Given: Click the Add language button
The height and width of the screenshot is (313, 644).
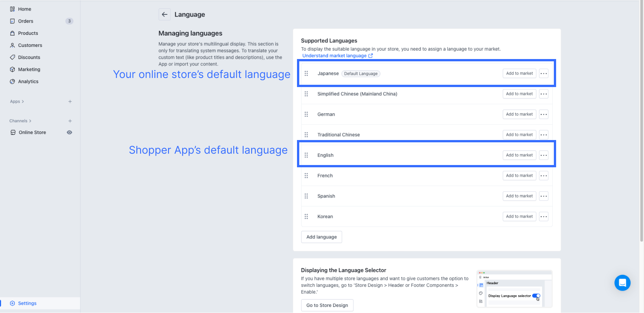Looking at the screenshot, I should click(x=322, y=237).
